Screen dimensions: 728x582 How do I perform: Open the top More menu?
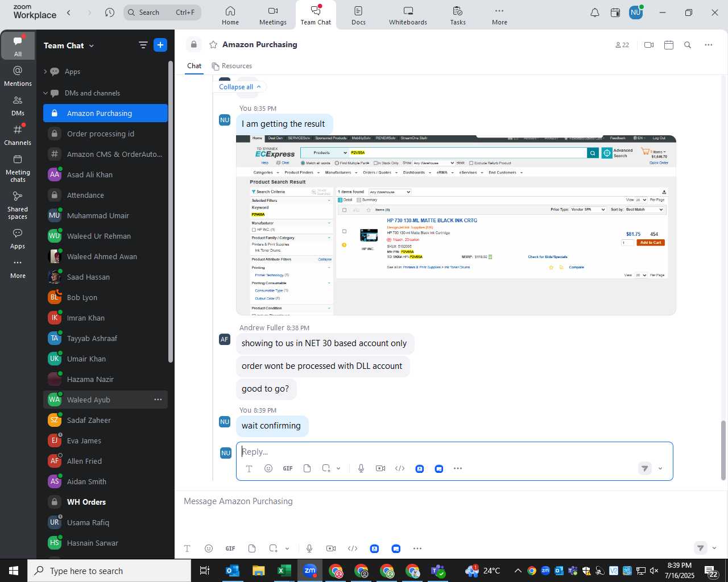pyautogui.click(x=499, y=15)
